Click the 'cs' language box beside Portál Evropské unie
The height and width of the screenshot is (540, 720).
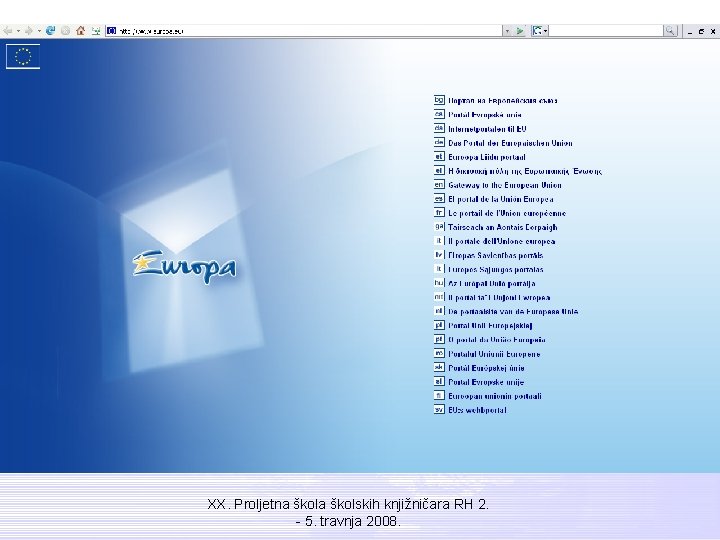click(439, 114)
